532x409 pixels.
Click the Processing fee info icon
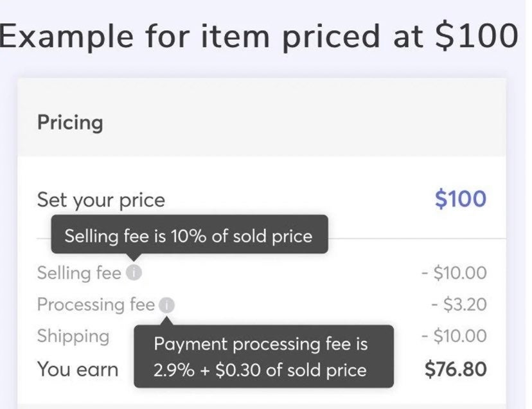click(x=167, y=305)
